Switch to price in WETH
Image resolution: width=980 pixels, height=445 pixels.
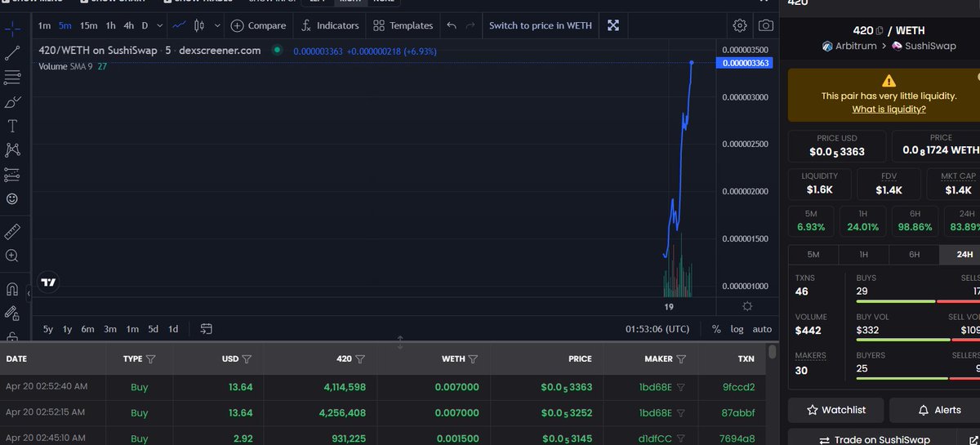(x=541, y=25)
